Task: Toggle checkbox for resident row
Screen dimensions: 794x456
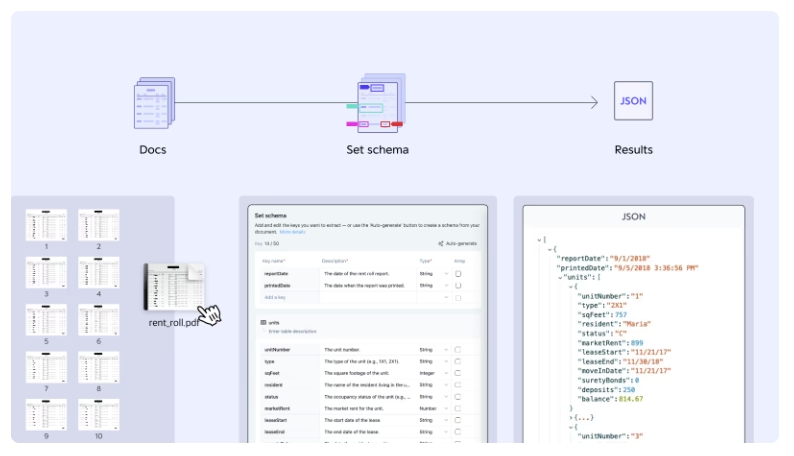Action: 458,385
